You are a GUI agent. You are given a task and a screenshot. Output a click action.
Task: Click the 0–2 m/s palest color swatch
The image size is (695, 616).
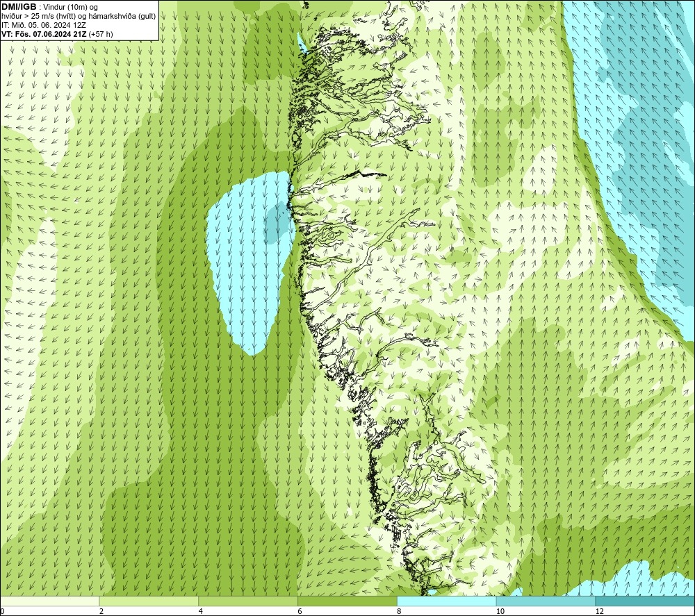click(49, 601)
